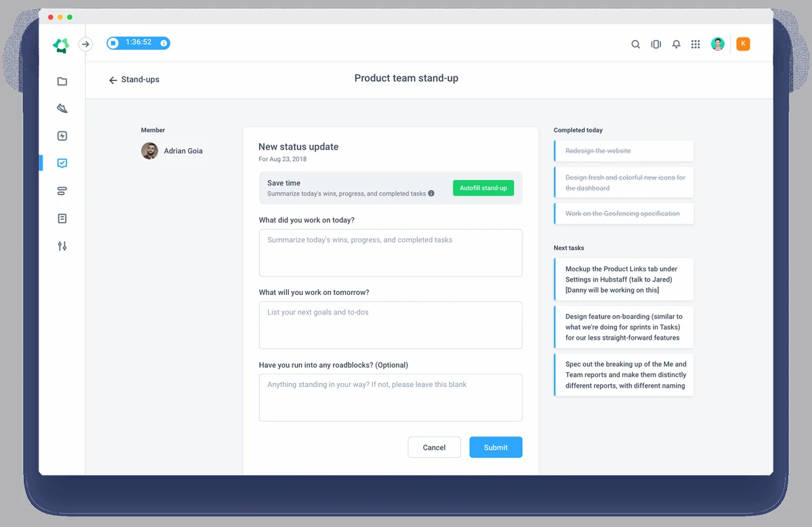This screenshot has height=527, width=812.
Task: Expand the sidebar with arrow button
Action: (x=85, y=44)
